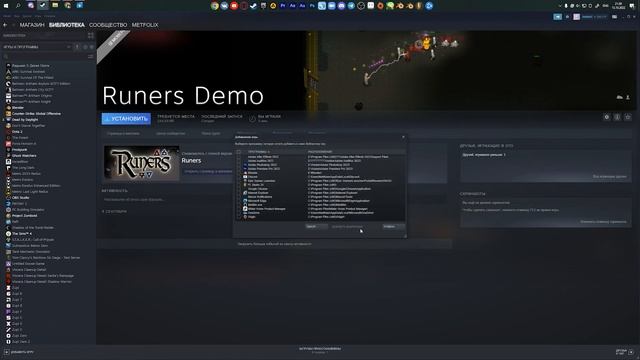Click load more activity events link
Image resolution: width=640 pixels, height=360 pixels.
[x=274, y=244]
